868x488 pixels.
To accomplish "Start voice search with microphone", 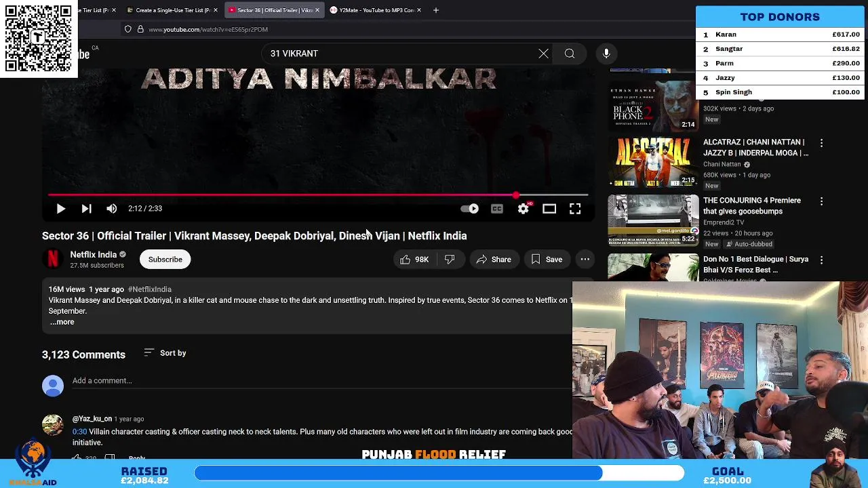I will pyautogui.click(x=606, y=54).
